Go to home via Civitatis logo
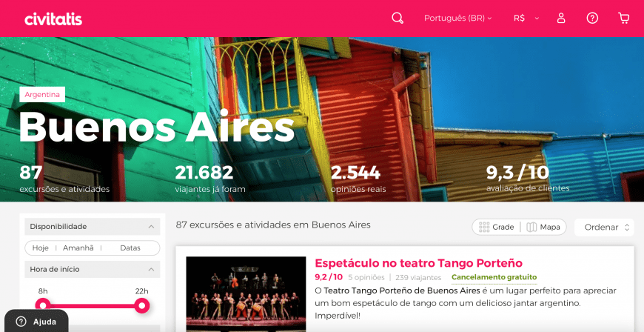This screenshot has height=332, width=644. 53,19
